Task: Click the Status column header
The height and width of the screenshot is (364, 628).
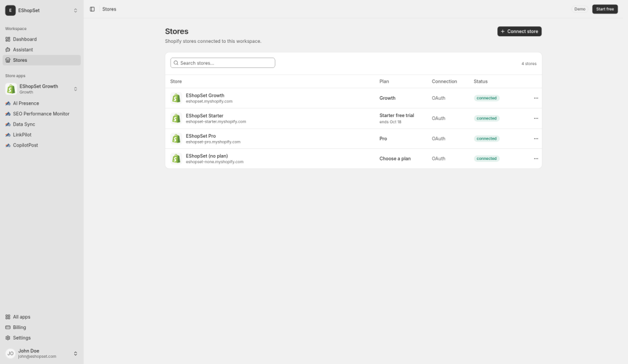Action: pos(481,82)
